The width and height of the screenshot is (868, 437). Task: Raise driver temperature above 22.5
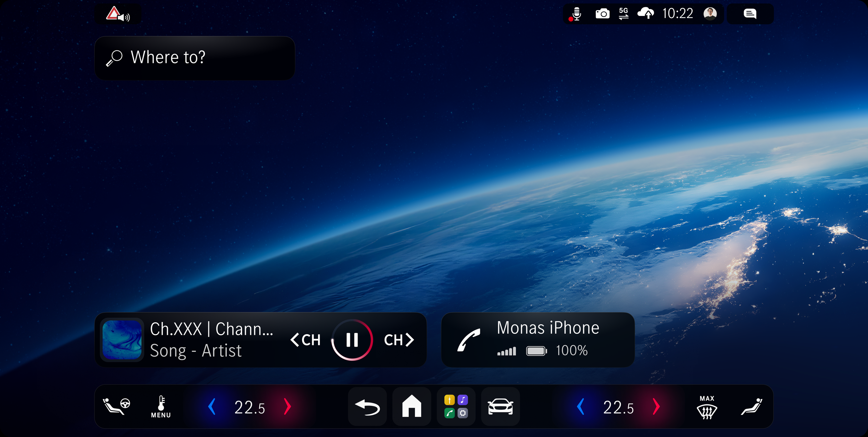coord(287,406)
